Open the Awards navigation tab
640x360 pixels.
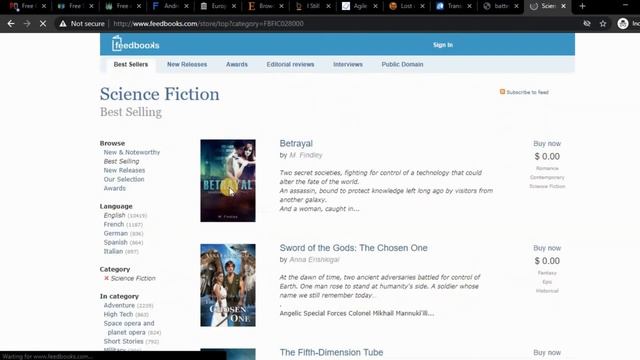click(x=237, y=64)
